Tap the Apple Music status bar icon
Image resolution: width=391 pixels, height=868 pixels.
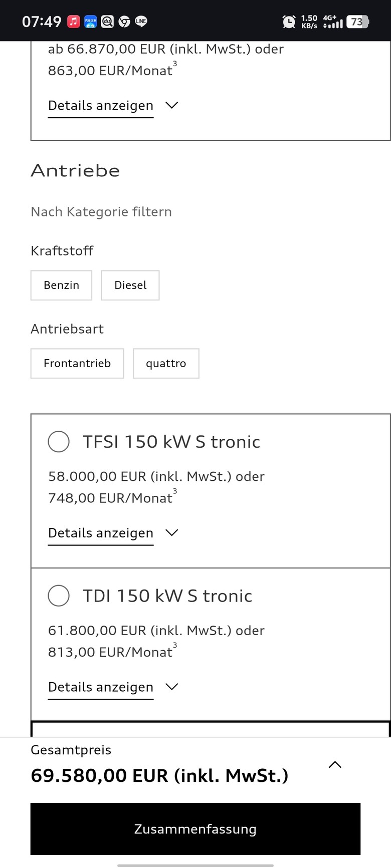click(x=74, y=22)
